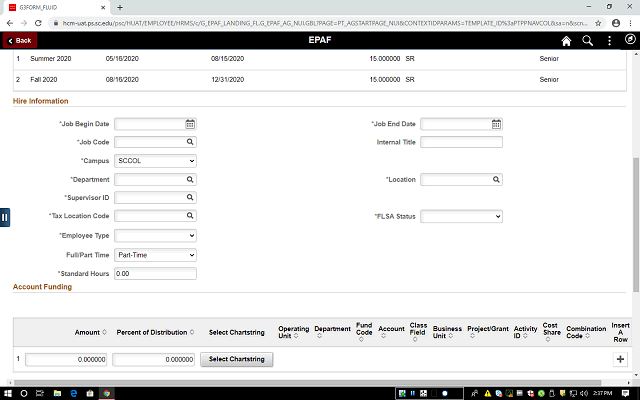Focus the Percent of Distribution field row 1
640x400 pixels.
(x=153, y=360)
